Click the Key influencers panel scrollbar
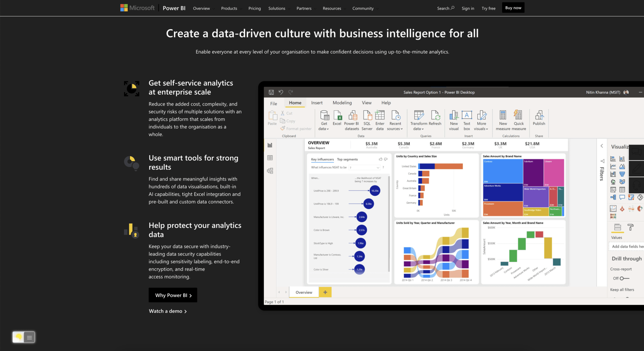This screenshot has width=644, height=351. point(389,224)
